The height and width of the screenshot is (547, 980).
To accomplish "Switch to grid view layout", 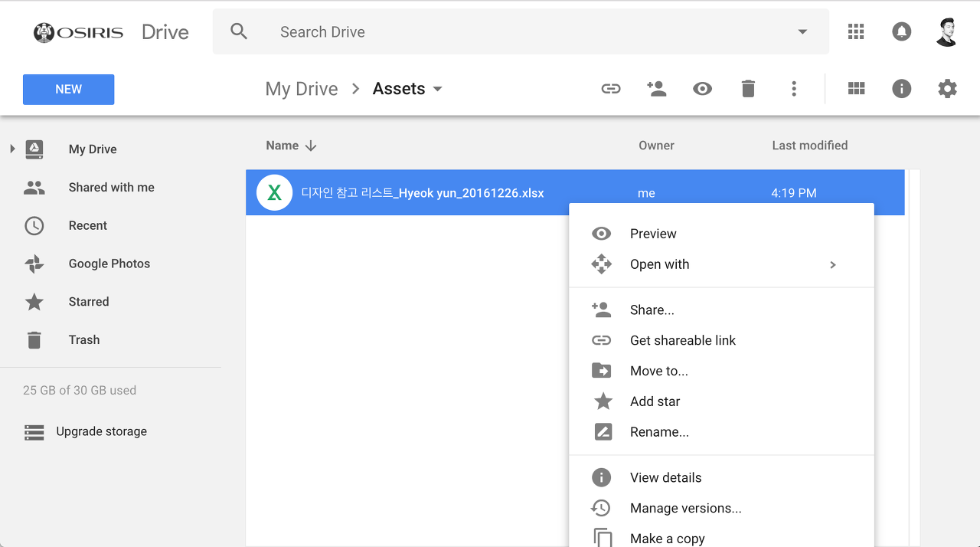I will click(x=856, y=89).
